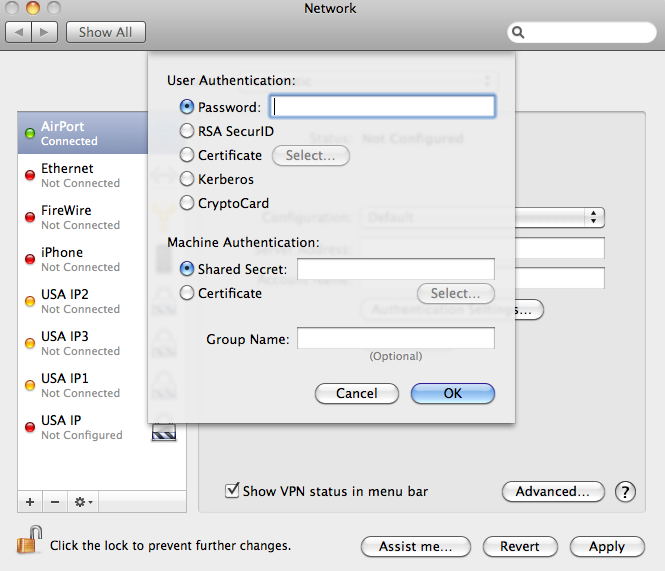
Task: Select AirPort in the services list
Action: pos(83,133)
